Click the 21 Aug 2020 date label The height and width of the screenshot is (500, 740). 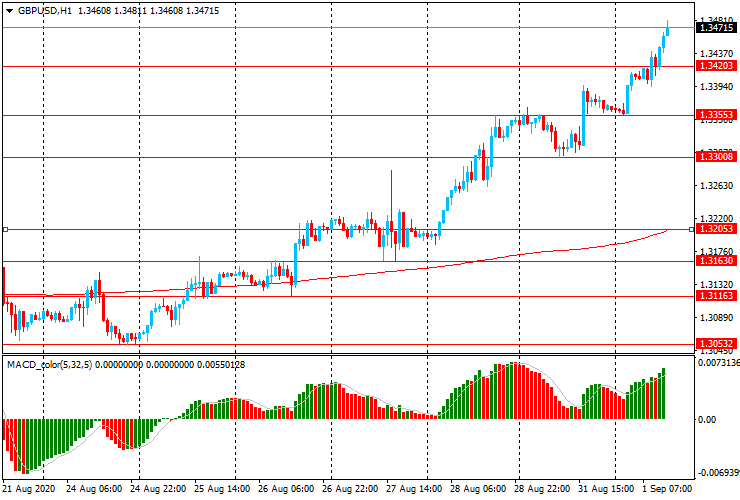click(x=29, y=488)
